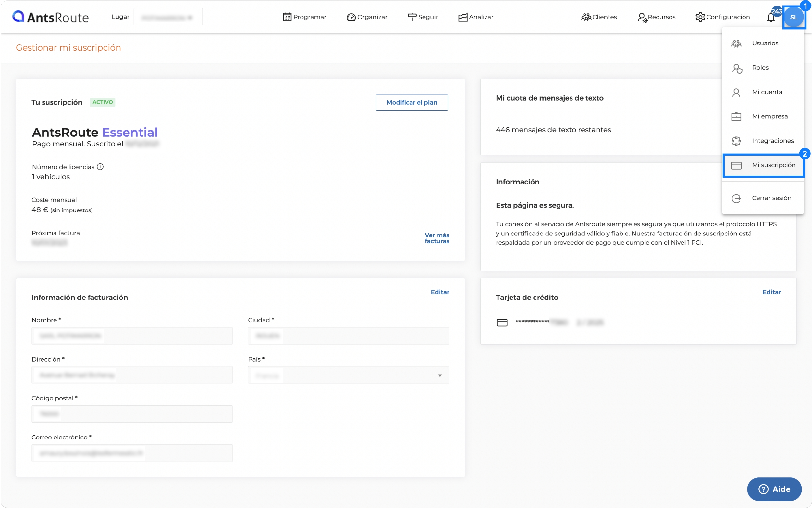Open the Seguir tracking menu

(x=423, y=17)
